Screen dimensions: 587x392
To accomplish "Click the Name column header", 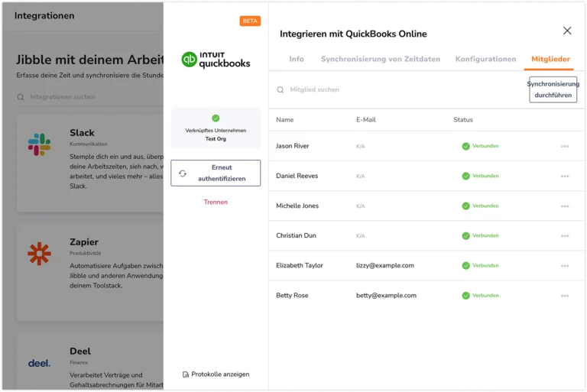I will point(285,120).
